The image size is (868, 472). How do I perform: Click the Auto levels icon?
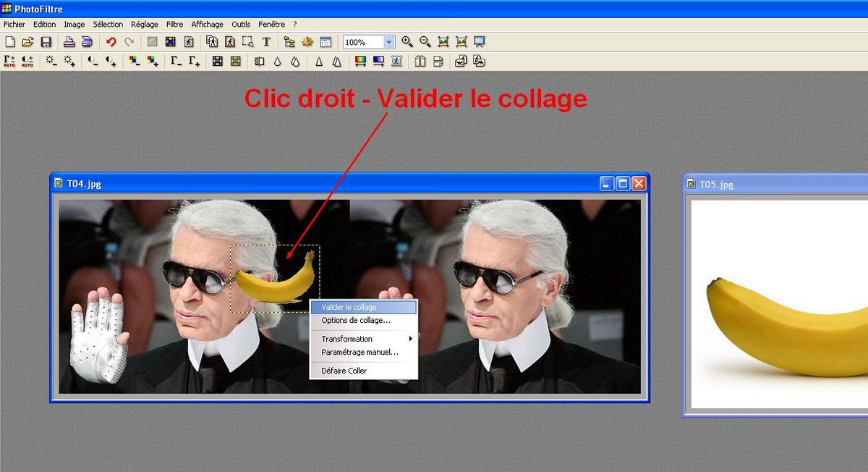tap(10, 62)
